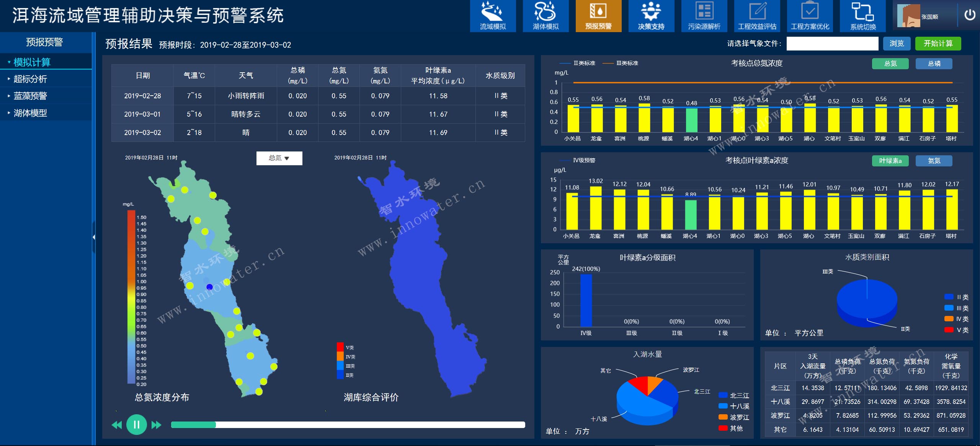
Task: Open the 污染源解析 pollution source analysis icon
Action: pyautogui.click(x=704, y=16)
